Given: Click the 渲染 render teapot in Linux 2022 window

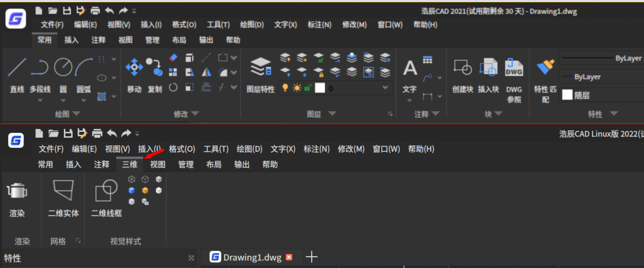Looking at the screenshot, I should point(17,200).
